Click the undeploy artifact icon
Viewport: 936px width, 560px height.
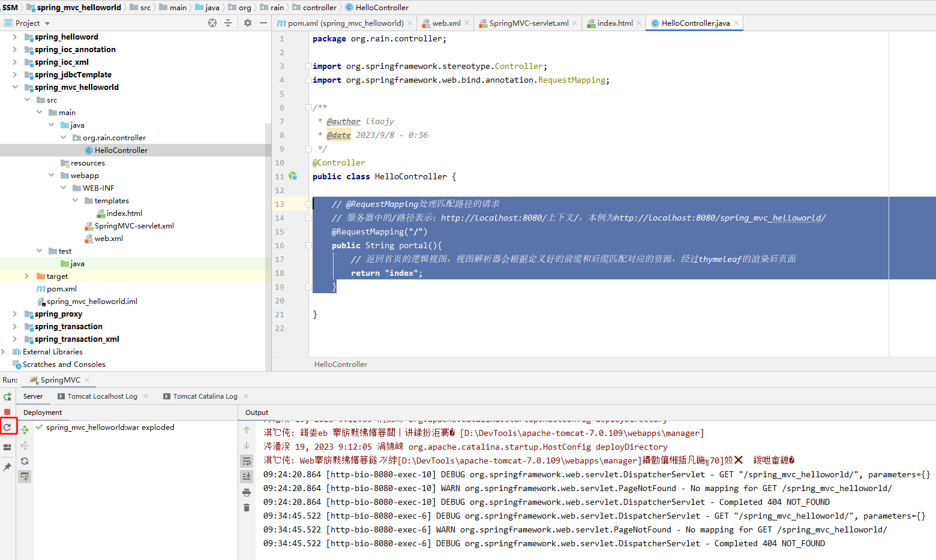click(x=25, y=445)
